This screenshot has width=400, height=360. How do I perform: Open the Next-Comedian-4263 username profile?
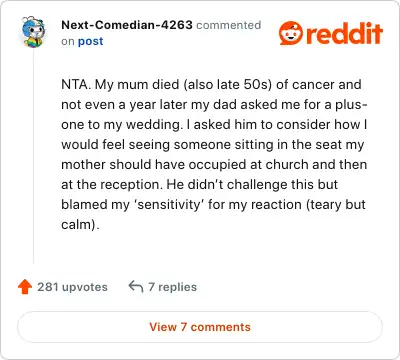pos(127,25)
